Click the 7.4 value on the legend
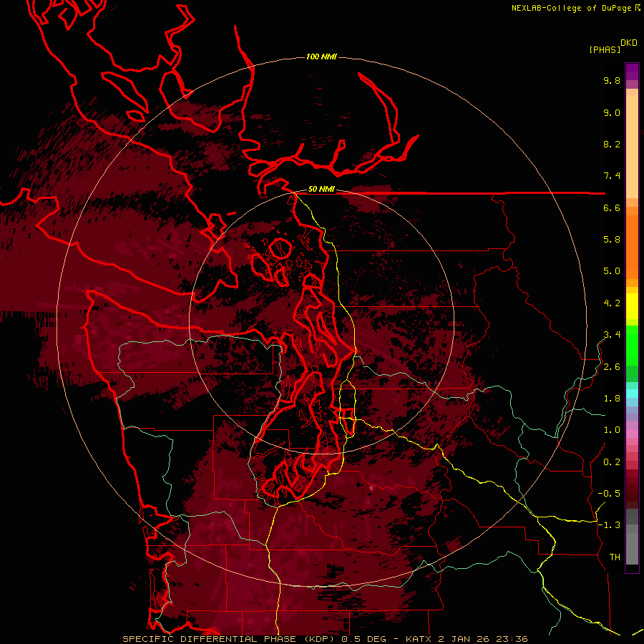 coord(612,176)
